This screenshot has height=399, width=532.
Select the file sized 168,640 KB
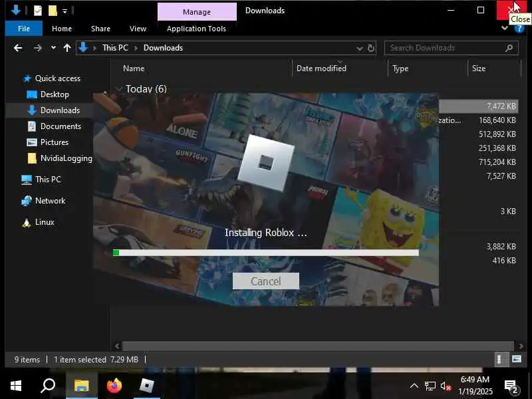497,120
